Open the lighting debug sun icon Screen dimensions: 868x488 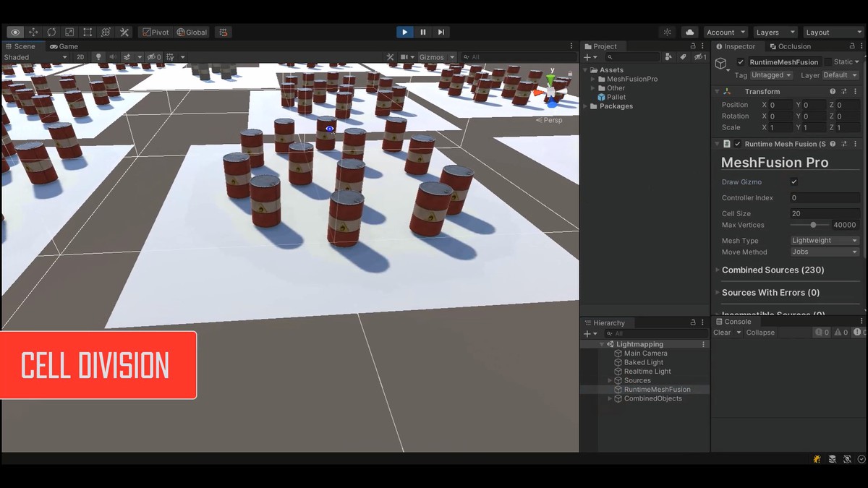tap(667, 32)
